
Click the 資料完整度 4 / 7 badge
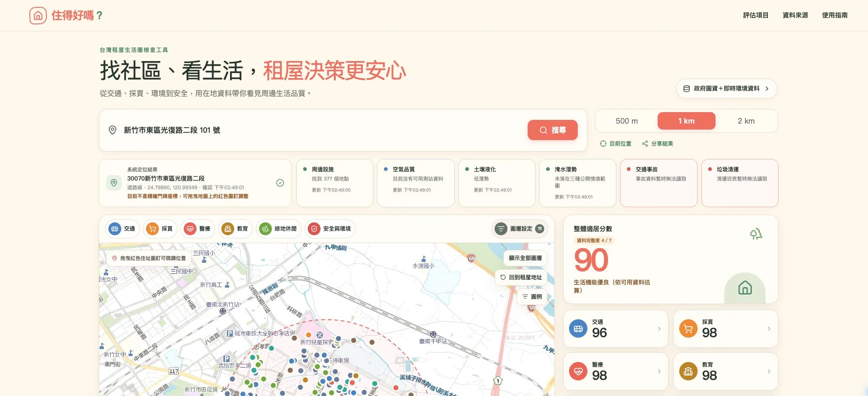(594, 240)
